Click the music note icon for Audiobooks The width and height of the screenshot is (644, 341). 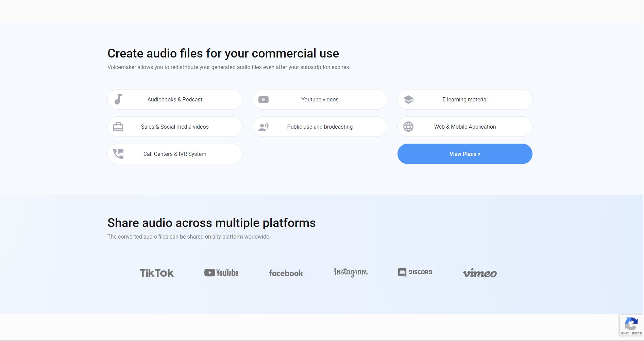tap(118, 99)
